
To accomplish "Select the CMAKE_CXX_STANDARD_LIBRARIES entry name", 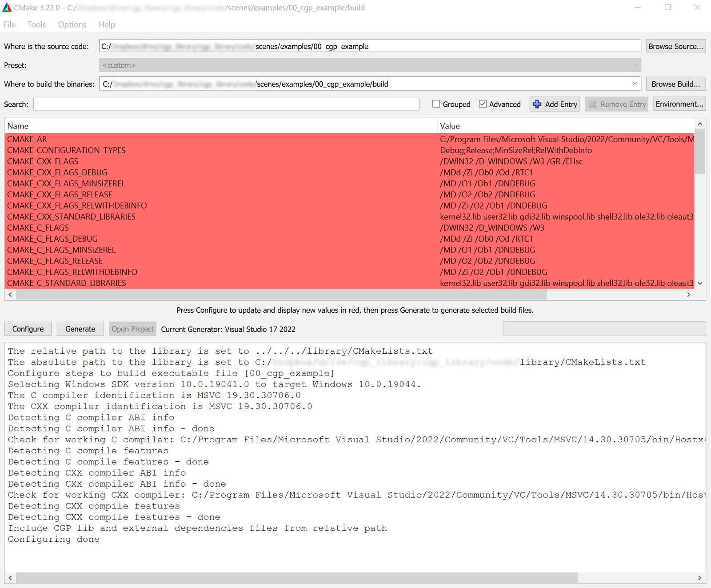I will click(71, 217).
